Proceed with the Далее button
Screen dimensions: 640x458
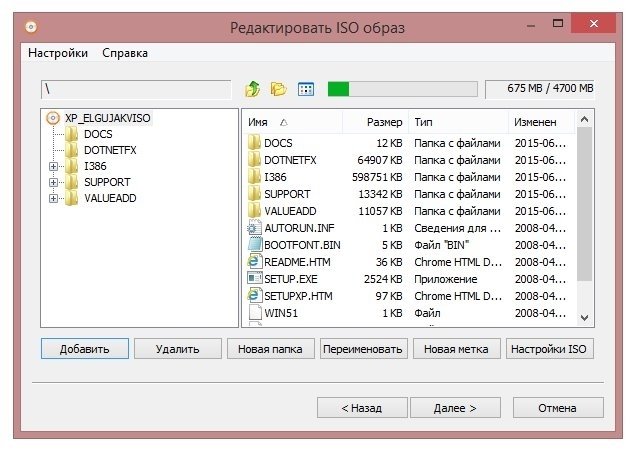pos(455,408)
